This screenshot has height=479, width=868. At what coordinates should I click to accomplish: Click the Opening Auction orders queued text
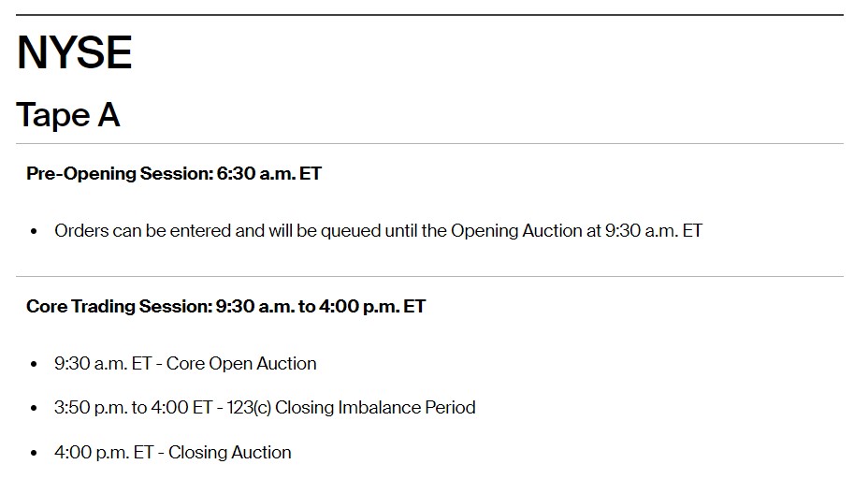(x=378, y=230)
